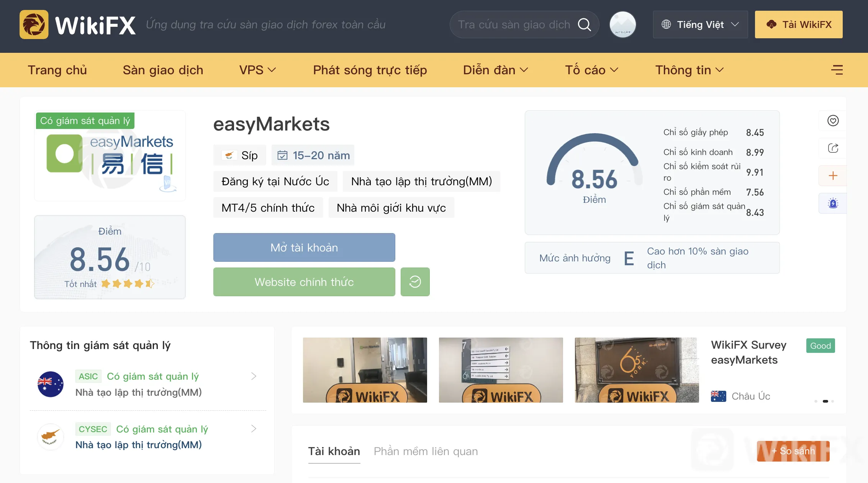Viewport: 868px width, 483px height.
Task: Open Website chính thức link
Action: pos(304,282)
